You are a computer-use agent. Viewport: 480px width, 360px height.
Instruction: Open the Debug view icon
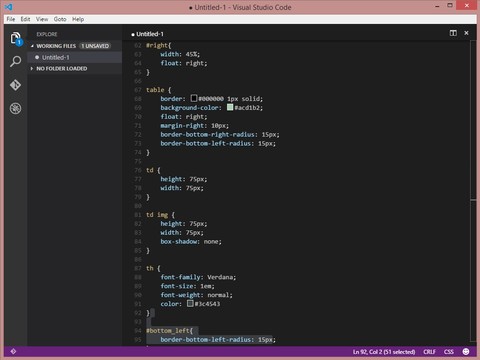coord(15,108)
